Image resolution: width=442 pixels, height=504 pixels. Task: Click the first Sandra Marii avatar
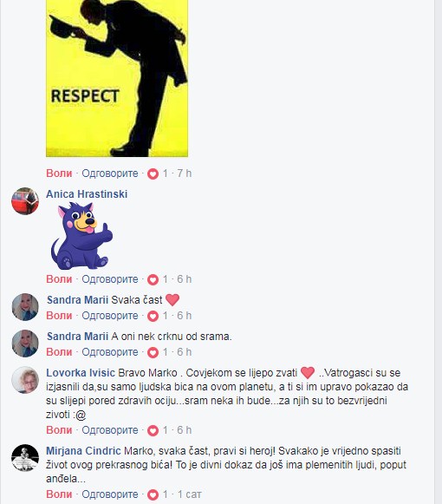click(25, 307)
